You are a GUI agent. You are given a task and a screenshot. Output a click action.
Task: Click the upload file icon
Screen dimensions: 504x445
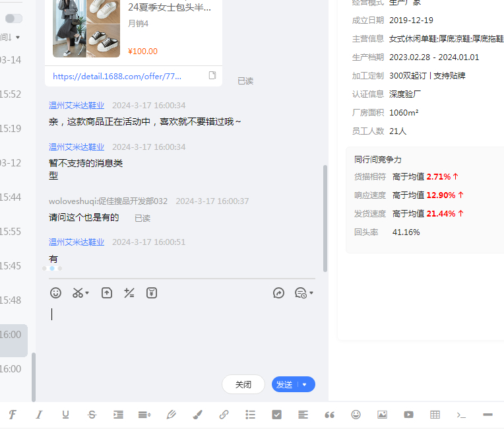tap(107, 293)
